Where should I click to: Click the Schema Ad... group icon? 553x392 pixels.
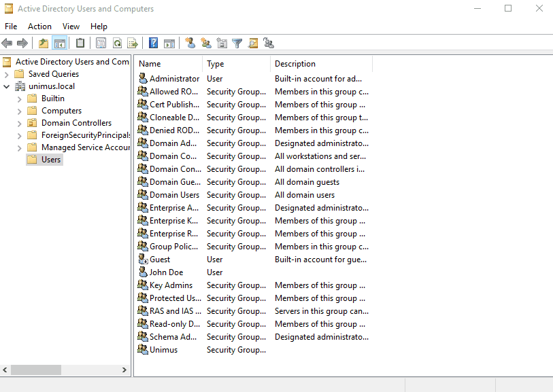(x=143, y=337)
